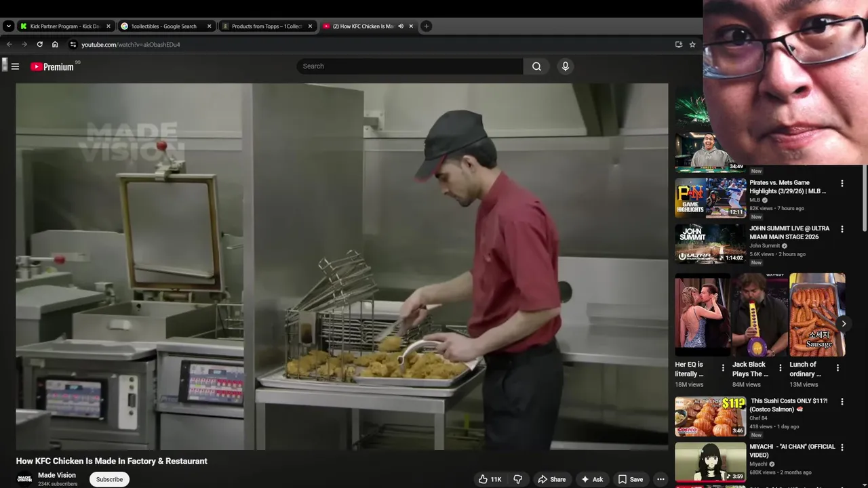Open options for Her EQ short
Image resolution: width=868 pixels, height=488 pixels.
point(723,368)
